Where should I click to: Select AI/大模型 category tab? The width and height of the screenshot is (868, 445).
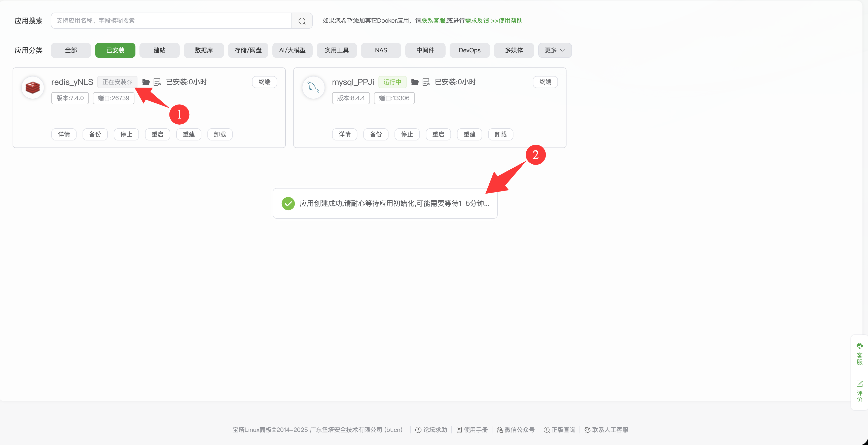pos(292,50)
